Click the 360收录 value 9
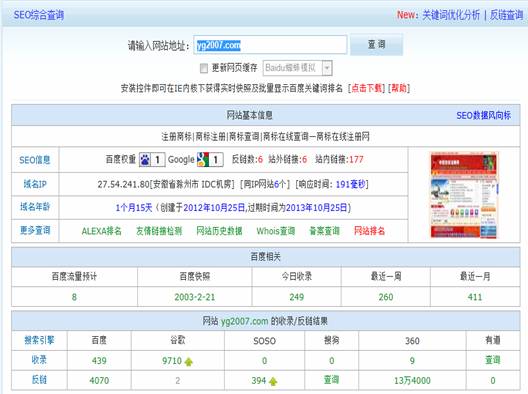This screenshot has width=528, height=394. click(x=412, y=361)
